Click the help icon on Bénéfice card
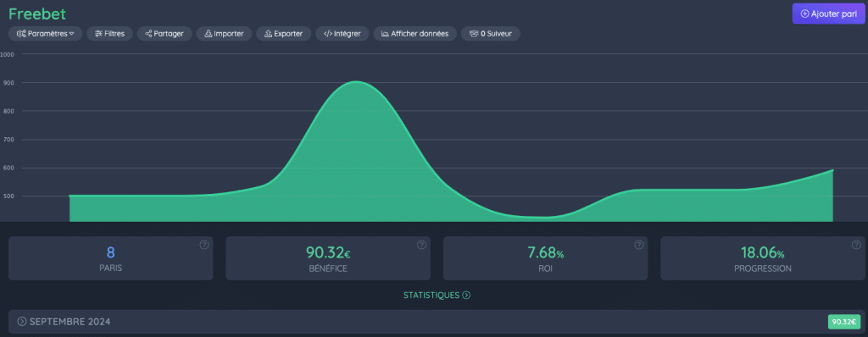Screen dimensions: 868x337 422,245
